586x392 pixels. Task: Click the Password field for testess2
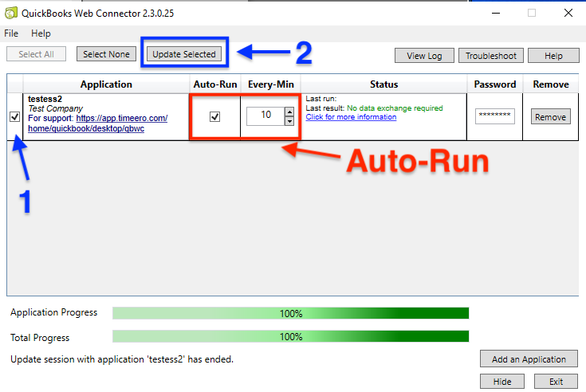(x=494, y=116)
